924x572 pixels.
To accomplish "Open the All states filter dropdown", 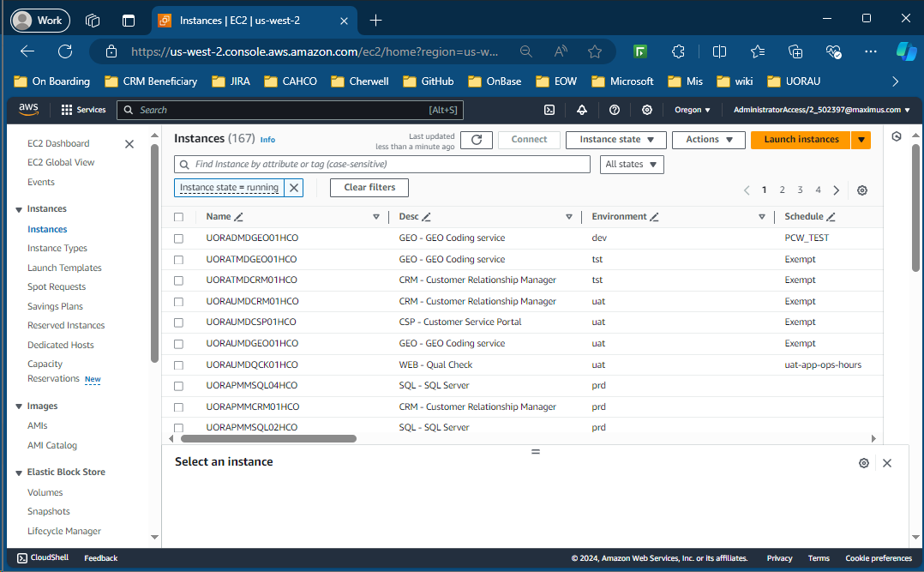I will click(x=631, y=165).
